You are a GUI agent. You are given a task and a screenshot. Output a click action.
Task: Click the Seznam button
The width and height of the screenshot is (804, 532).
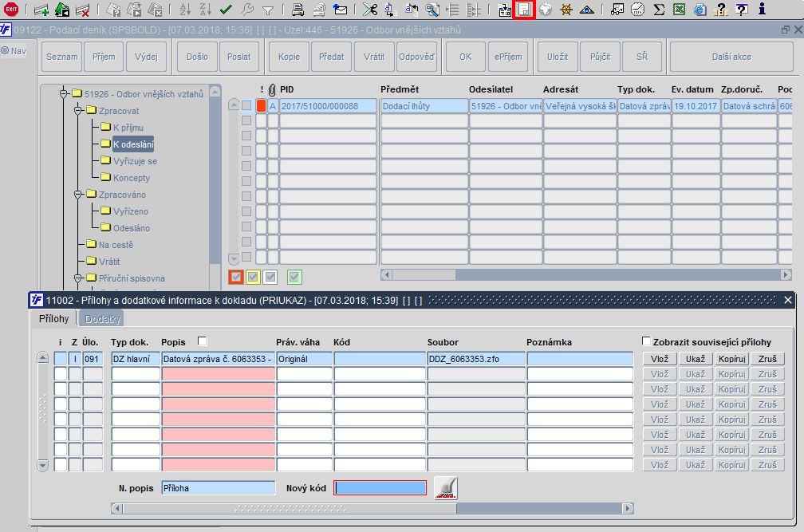coord(62,57)
